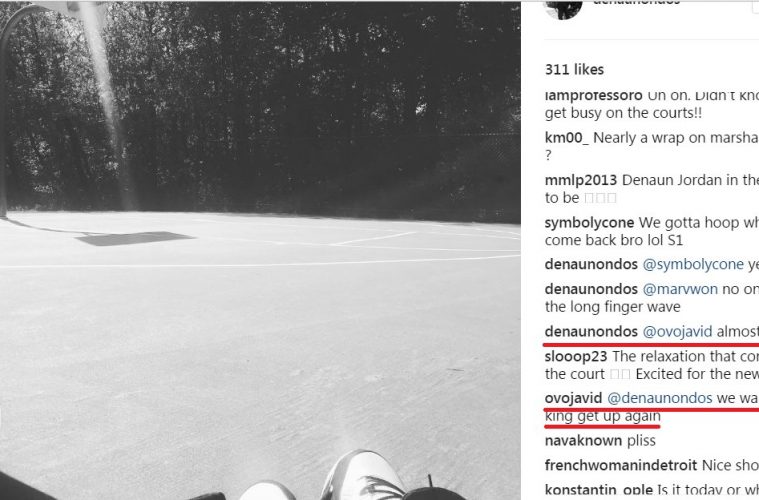Click the post header username beside the avatar
This screenshot has height=500, width=759.
click(x=637, y=2)
